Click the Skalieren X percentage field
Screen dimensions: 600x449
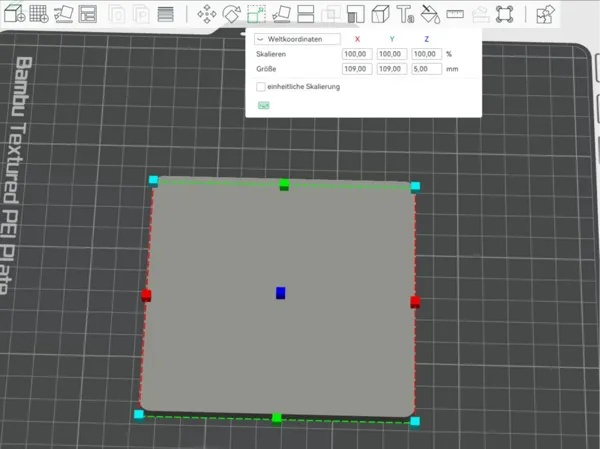pyautogui.click(x=357, y=54)
